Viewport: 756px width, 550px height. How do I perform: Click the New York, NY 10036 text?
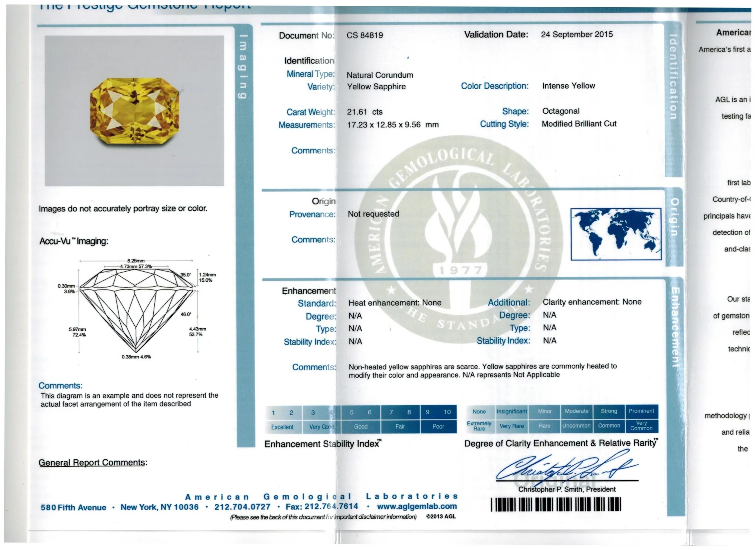pyautogui.click(x=159, y=507)
